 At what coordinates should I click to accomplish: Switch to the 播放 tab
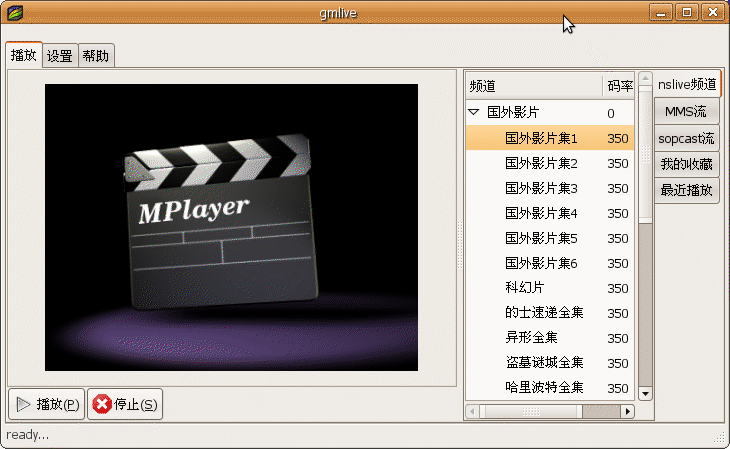pyautogui.click(x=24, y=55)
